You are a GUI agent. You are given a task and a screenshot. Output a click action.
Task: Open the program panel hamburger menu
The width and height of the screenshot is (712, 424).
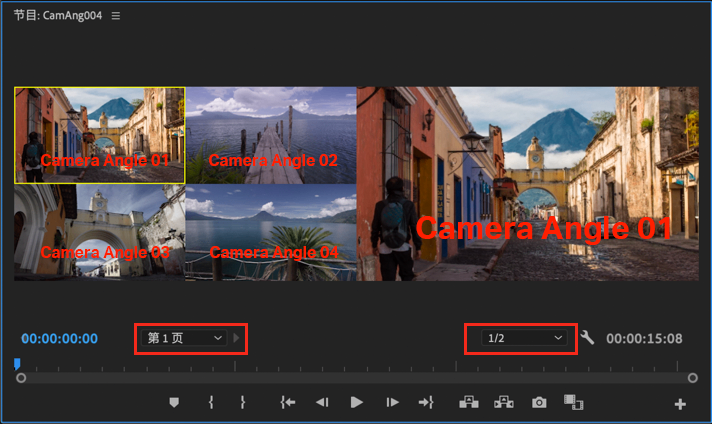[116, 16]
